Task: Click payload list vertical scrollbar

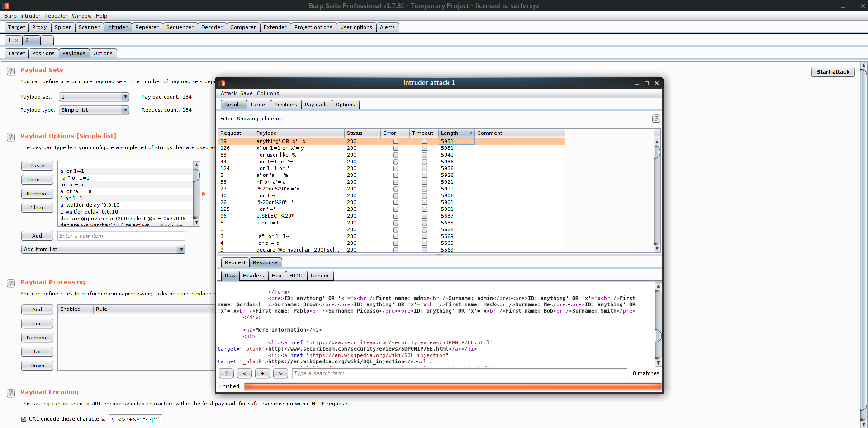Action: [196, 194]
